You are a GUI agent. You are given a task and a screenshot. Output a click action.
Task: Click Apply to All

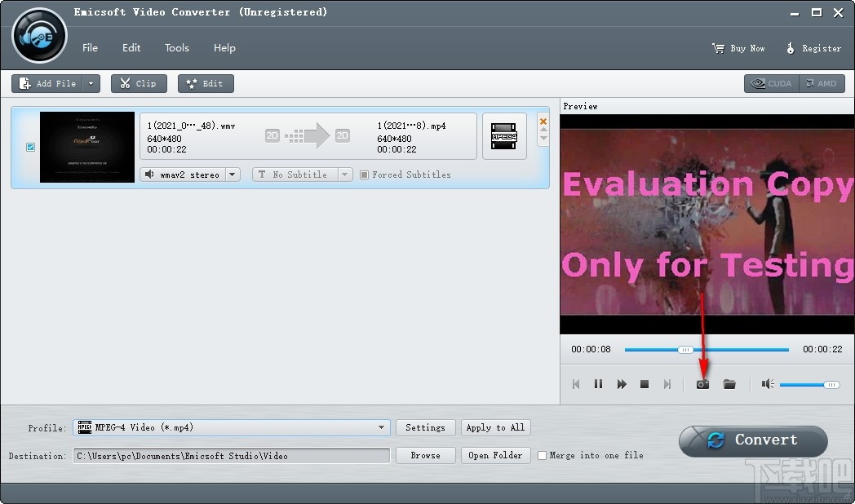coord(495,427)
